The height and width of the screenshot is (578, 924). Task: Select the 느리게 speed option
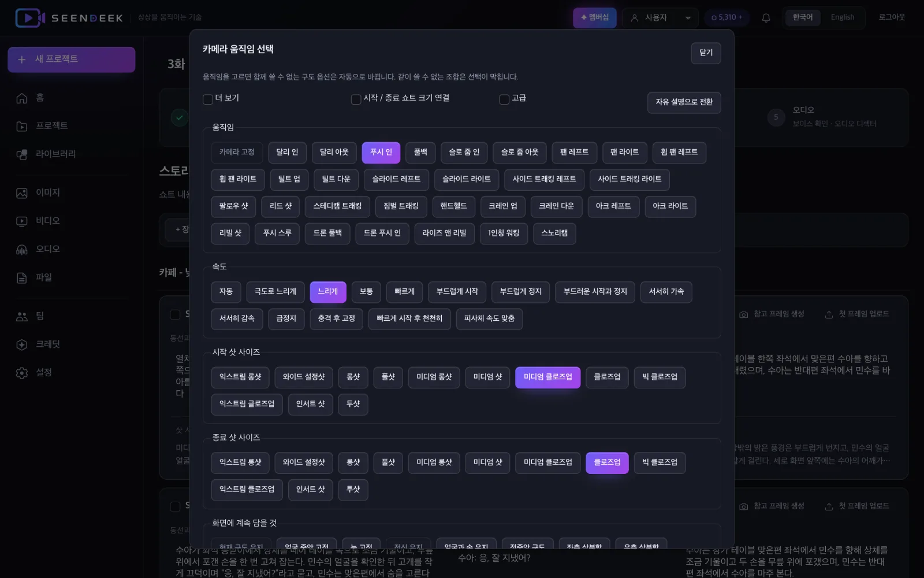(328, 292)
